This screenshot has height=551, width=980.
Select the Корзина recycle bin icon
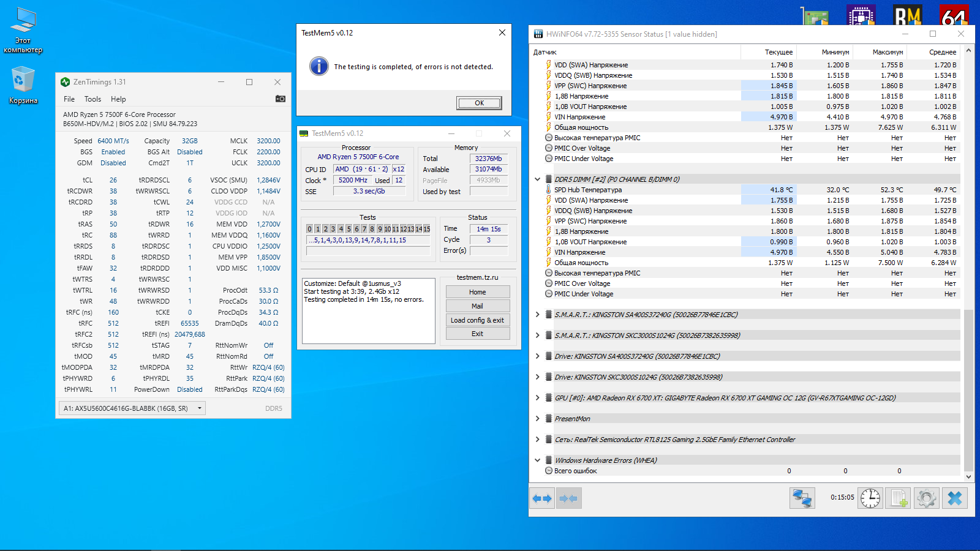click(x=23, y=85)
